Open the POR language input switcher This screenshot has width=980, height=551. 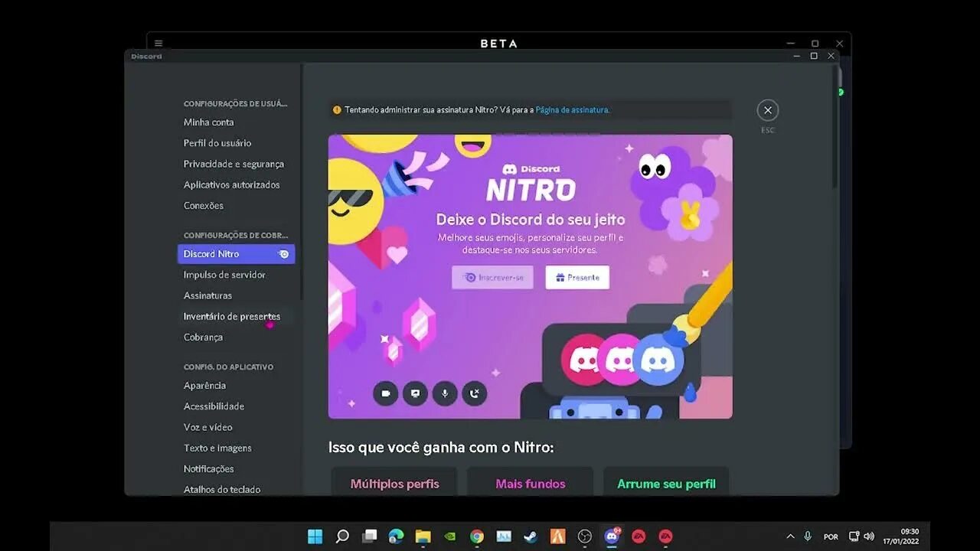831,537
